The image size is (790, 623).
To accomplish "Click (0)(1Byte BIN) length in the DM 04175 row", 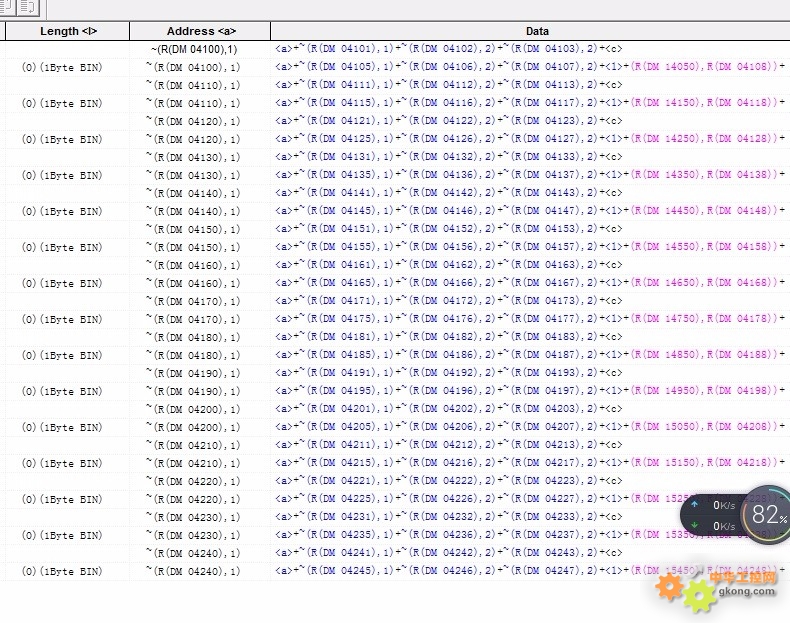I will click(x=62, y=319).
